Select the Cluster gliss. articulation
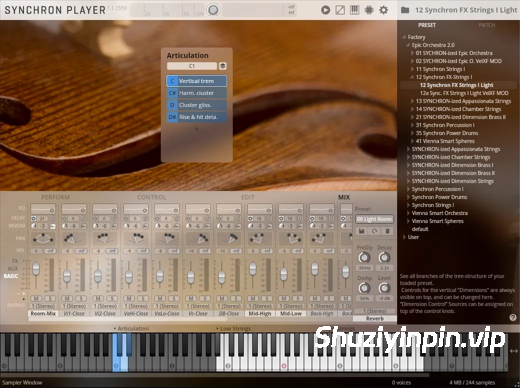Image resolution: width=520 pixels, height=388 pixels. 197,105
